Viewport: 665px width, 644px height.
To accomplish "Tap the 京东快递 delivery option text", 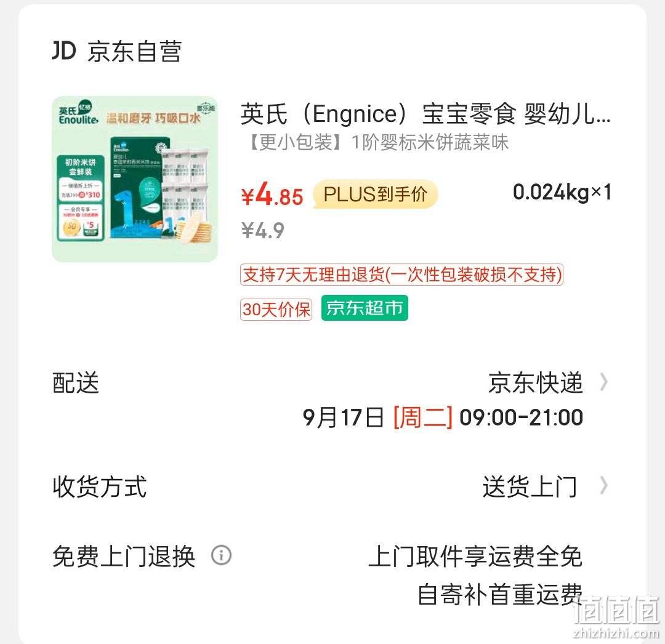I will (536, 383).
